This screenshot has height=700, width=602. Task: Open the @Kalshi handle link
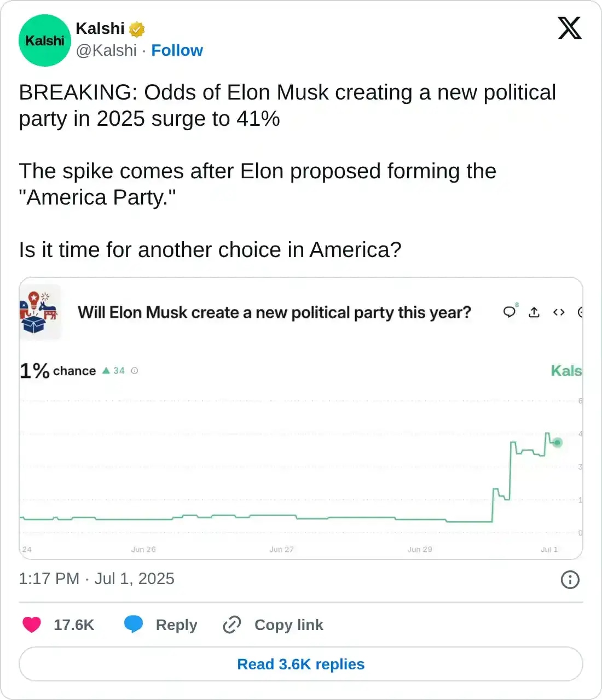[x=106, y=50]
